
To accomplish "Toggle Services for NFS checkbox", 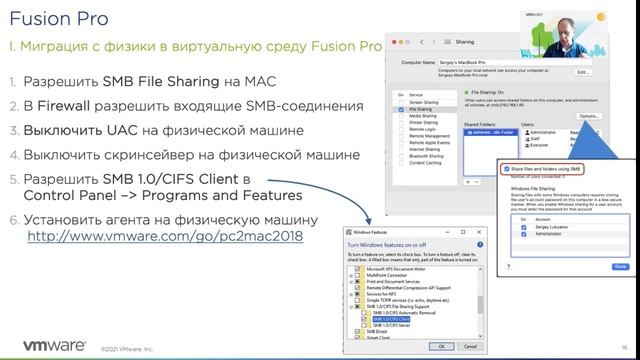I will (x=358, y=294).
